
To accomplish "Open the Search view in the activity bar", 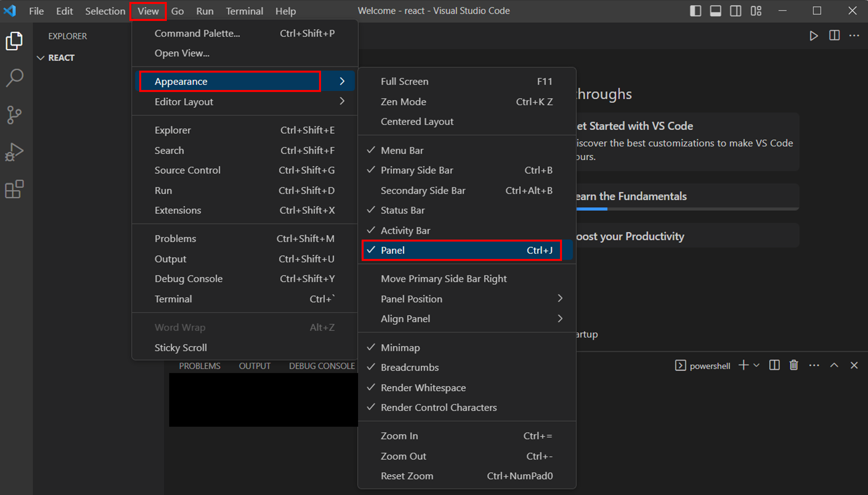I will [15, 78].
